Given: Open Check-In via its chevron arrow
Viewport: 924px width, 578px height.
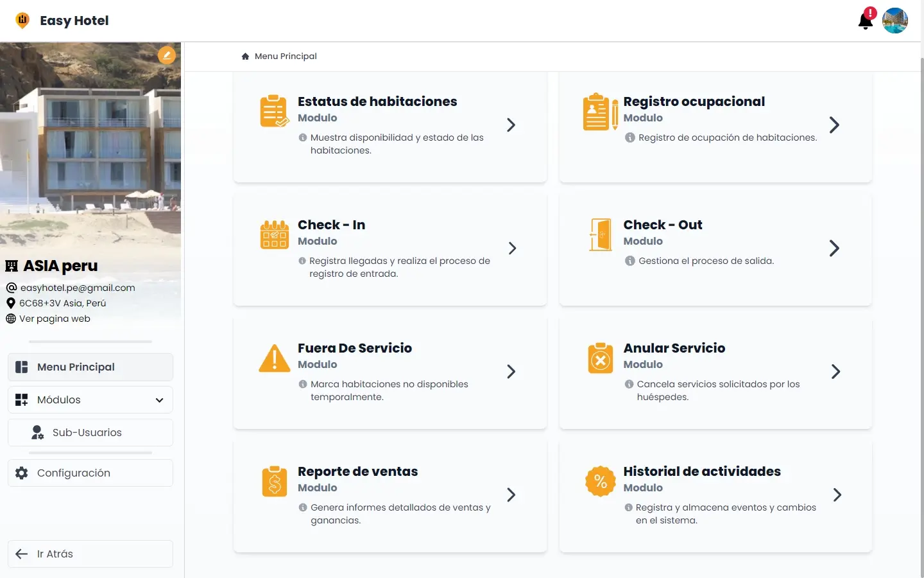Looking at the screenshot, I should pos(511,249).
